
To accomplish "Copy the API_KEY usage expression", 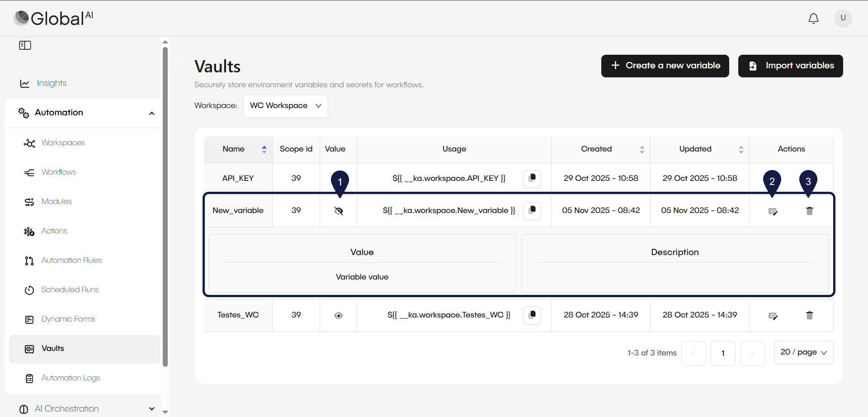I will point(532,179).
